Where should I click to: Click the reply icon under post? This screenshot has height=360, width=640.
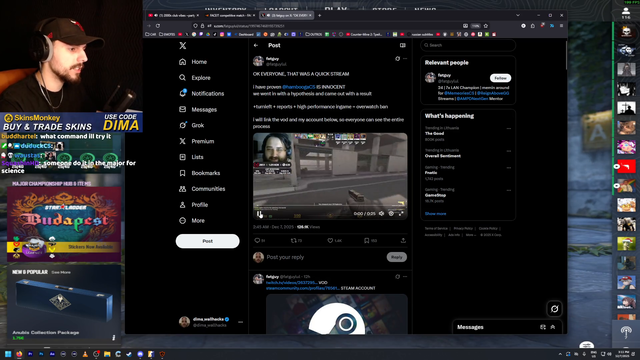point(258,241)
